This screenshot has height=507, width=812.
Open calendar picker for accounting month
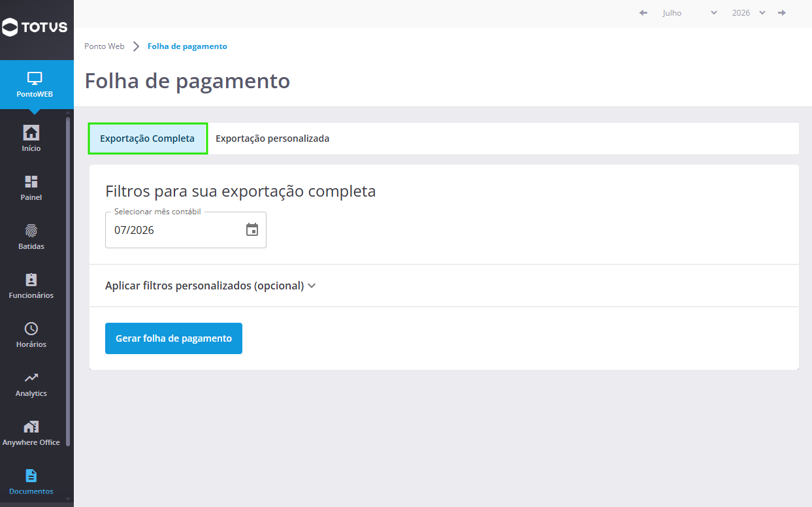tap(252, 230)
